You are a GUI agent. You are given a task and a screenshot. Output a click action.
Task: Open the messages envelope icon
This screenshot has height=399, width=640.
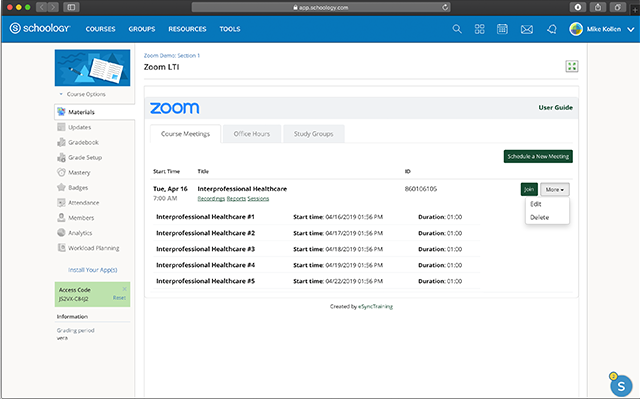click(527, 29)
